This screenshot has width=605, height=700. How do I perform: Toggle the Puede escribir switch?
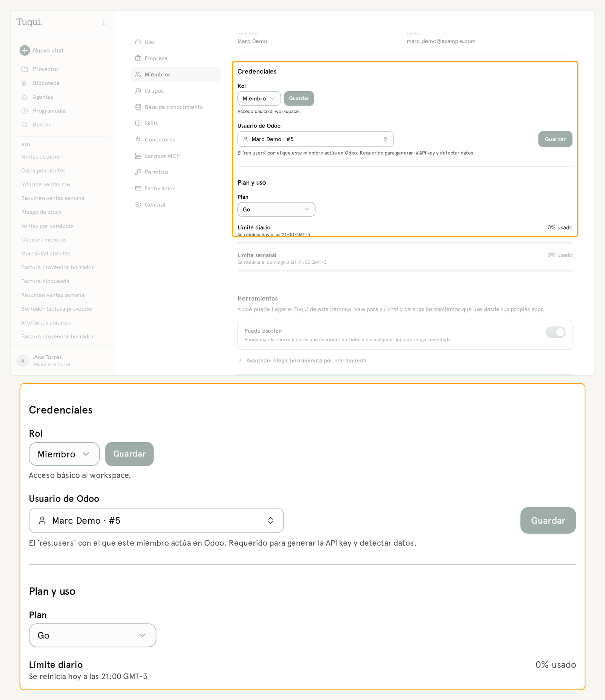555,332
